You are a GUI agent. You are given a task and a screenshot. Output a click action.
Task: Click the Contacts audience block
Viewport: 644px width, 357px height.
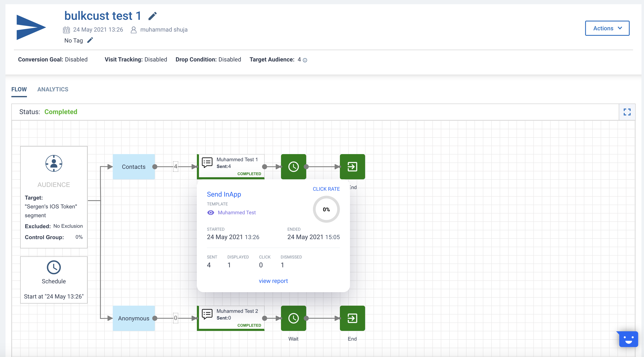coord(134,167)
